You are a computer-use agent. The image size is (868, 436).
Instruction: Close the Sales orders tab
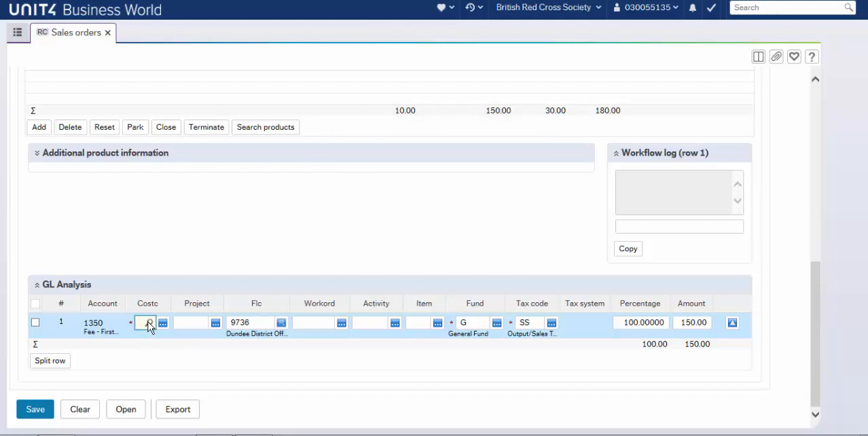108,33
